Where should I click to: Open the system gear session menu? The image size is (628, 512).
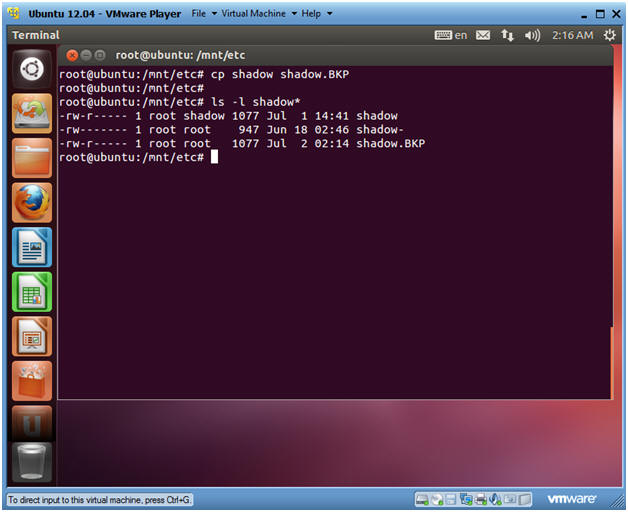tap(610, 35)
